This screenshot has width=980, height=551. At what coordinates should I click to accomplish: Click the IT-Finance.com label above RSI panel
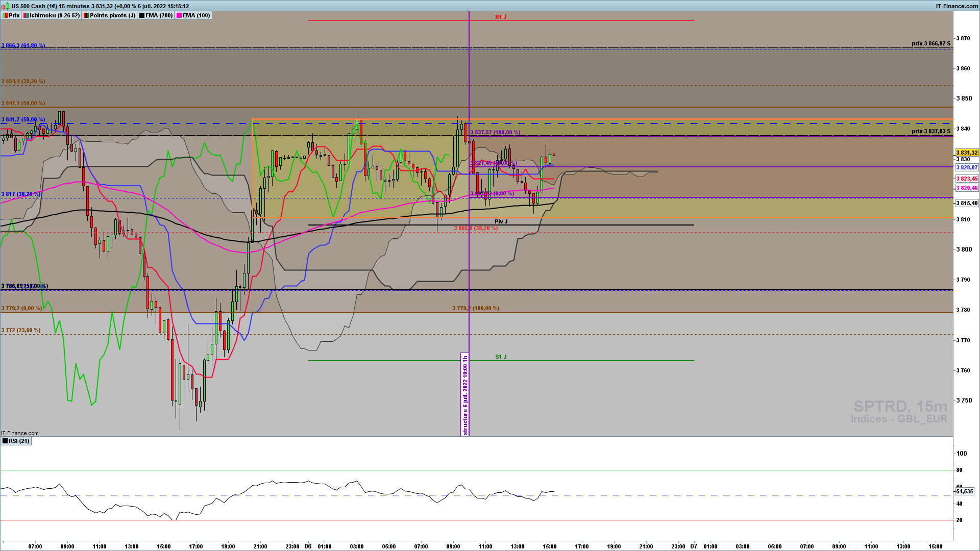pos(19,433)
